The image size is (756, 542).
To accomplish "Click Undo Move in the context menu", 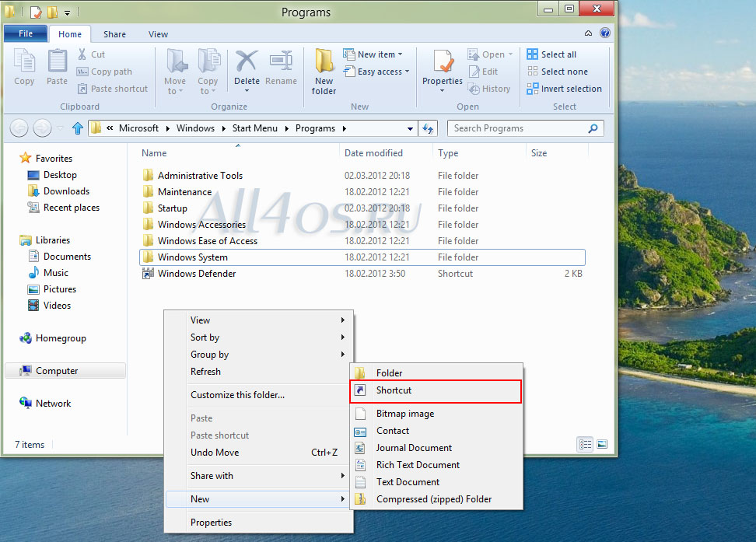I will click(x=258, y=453).
